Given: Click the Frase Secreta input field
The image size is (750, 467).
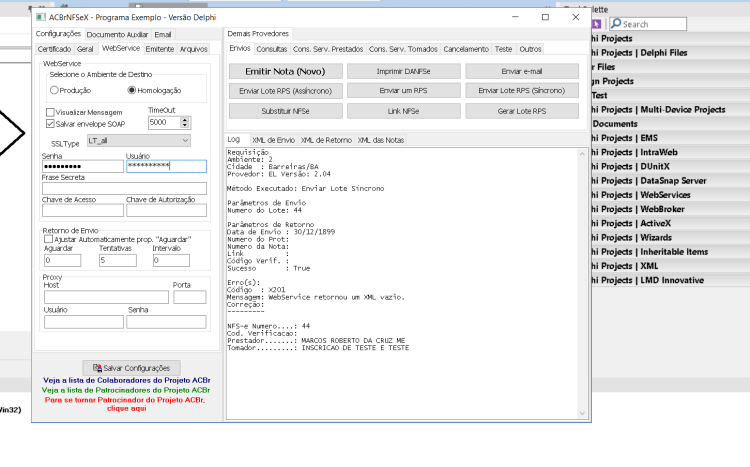Looking at the screenshot, I should 124,189.
